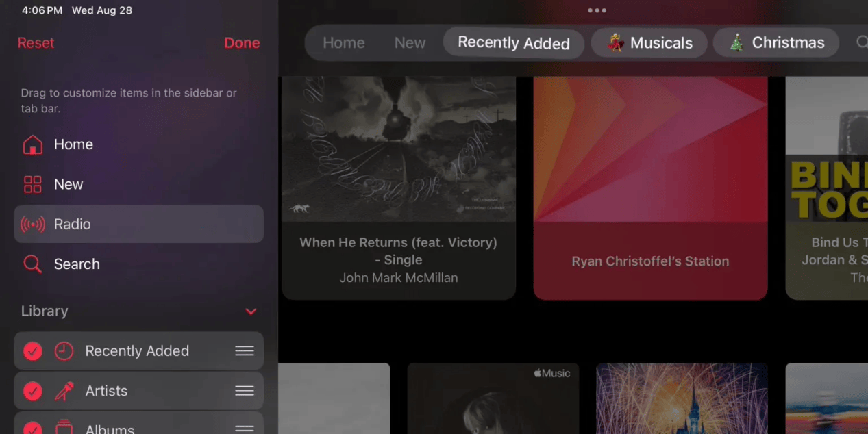The width and height of the screenshot is (868, 434).
Task: Click the three-dot multitasking indicator at top
Action: [x=597, y=10]
